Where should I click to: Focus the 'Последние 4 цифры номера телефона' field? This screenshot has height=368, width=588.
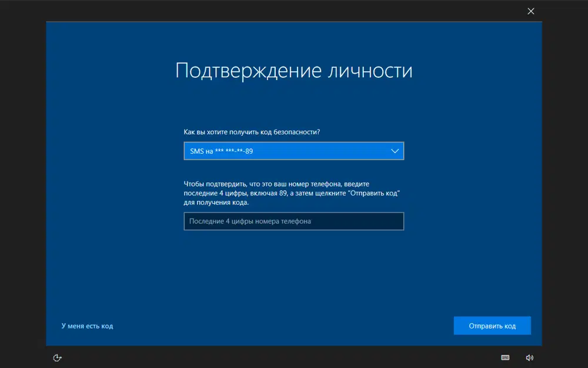click(x=294, y=221)
